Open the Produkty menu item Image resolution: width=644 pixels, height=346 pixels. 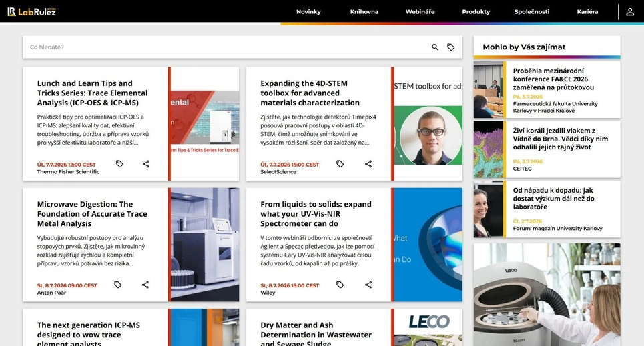tap(476, 11)
